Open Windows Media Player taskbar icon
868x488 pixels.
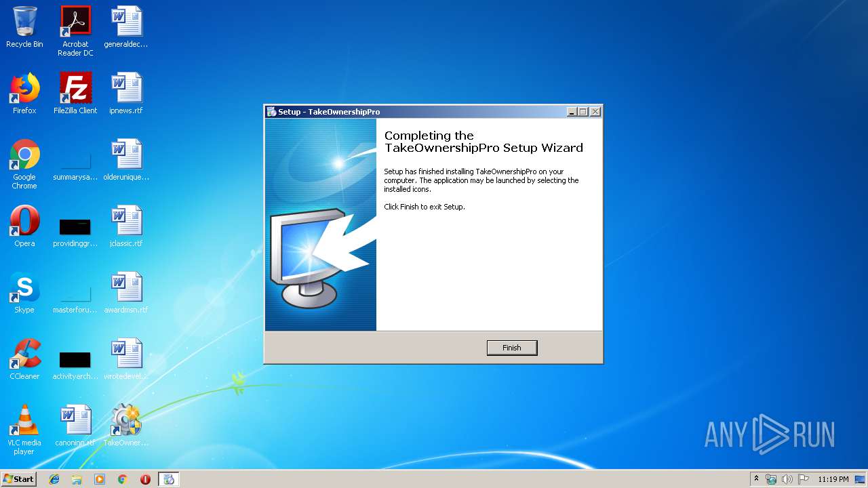tap(100, 479)
